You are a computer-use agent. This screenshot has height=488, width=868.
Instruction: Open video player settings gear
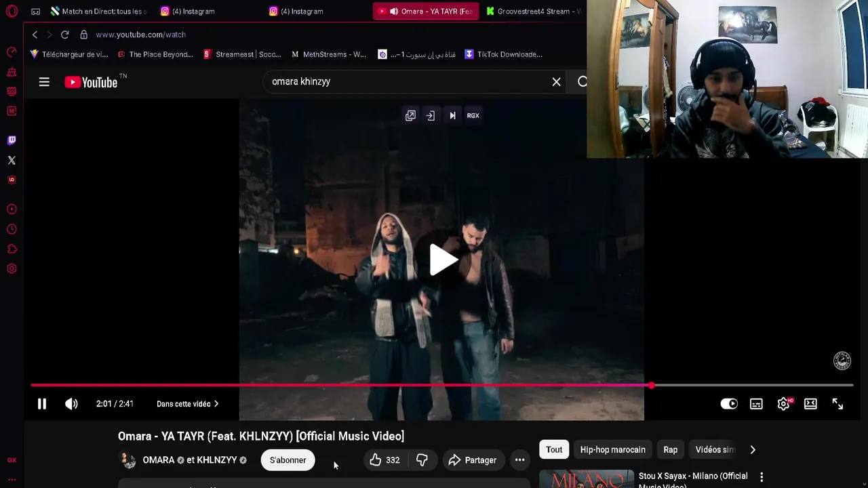783,404
